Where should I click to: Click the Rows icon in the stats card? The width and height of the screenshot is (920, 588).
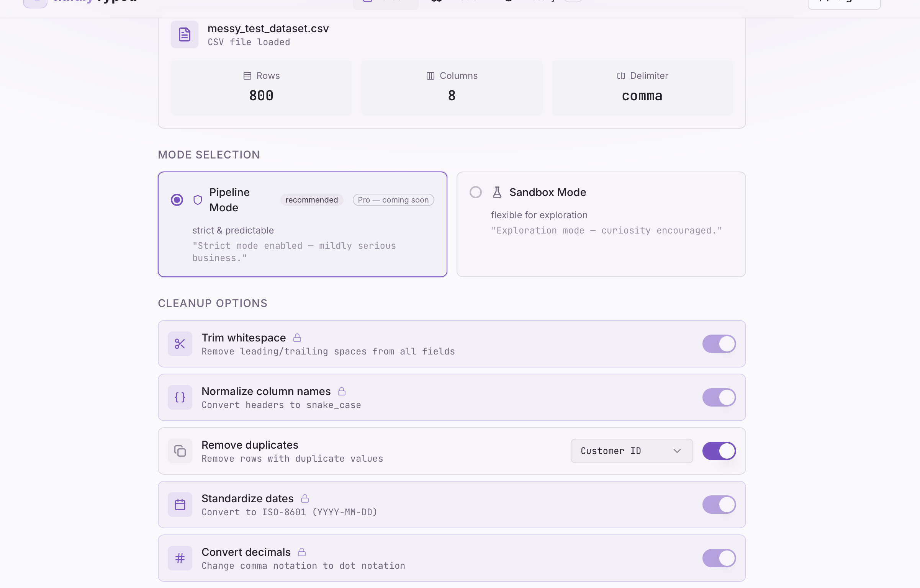pos(247,75)
